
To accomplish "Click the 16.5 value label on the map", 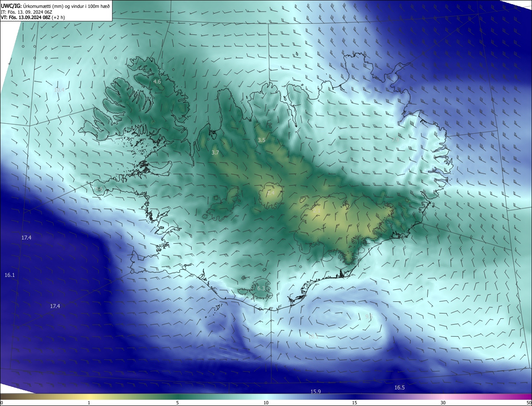I will [399, 387].
